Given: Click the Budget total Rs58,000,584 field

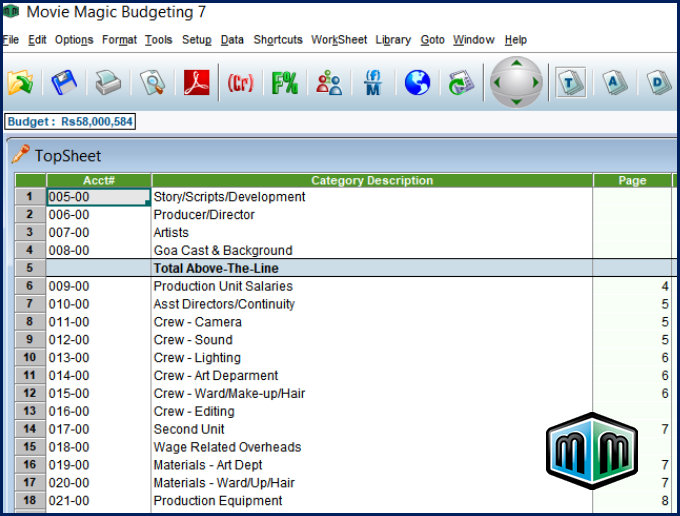Looking at the screenshot, I should coord(70,121).
